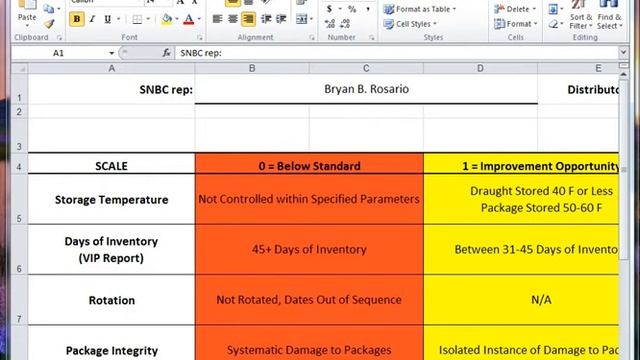Apply Percent Style format
Viewport: 640px width, 360px height.
click(x=352, y=9)
